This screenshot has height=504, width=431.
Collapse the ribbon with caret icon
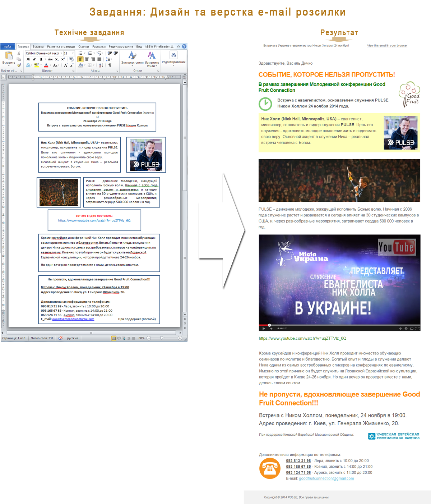[x=179, y=47]
